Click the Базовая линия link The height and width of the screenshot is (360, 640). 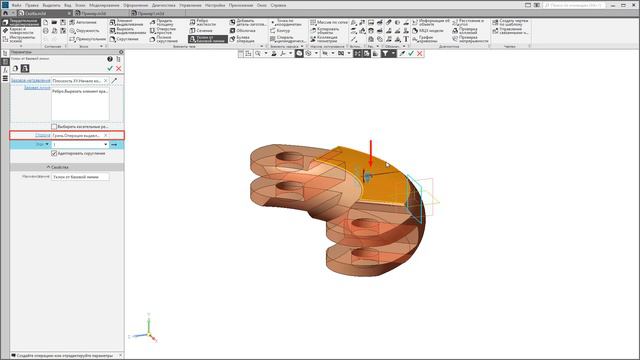coord(37,88)
